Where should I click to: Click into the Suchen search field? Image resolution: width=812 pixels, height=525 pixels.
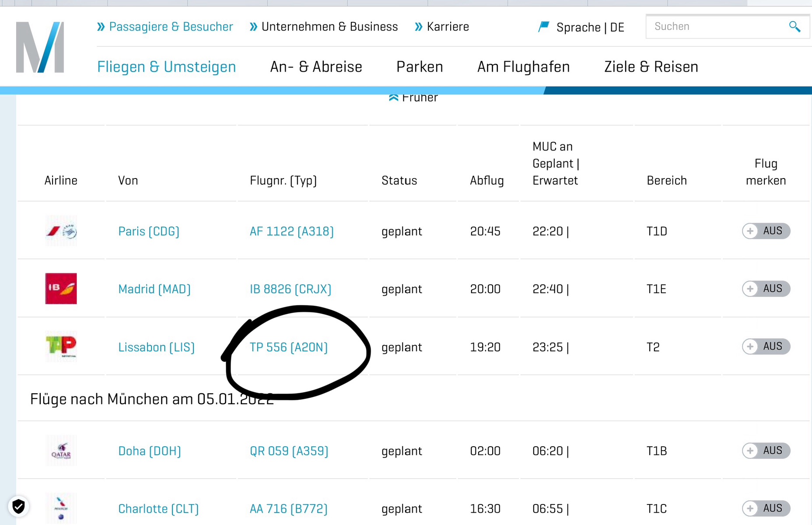click(717, 27)
